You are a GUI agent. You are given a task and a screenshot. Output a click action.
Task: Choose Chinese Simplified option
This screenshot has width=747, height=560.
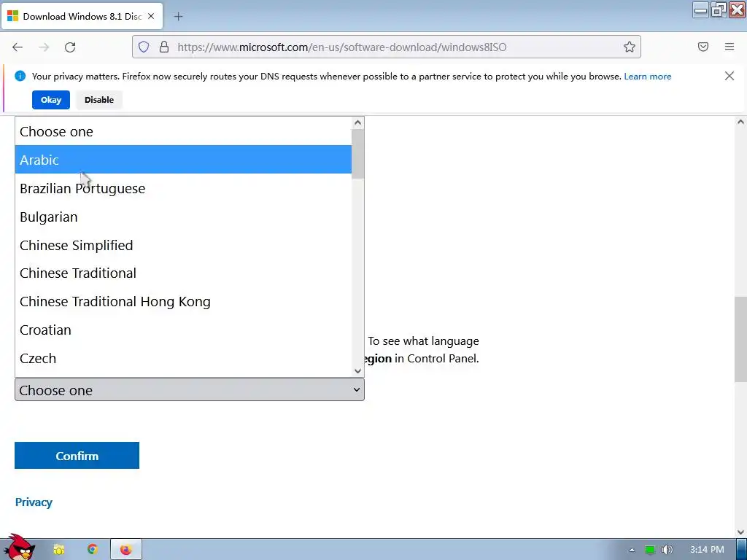(183, 245)
